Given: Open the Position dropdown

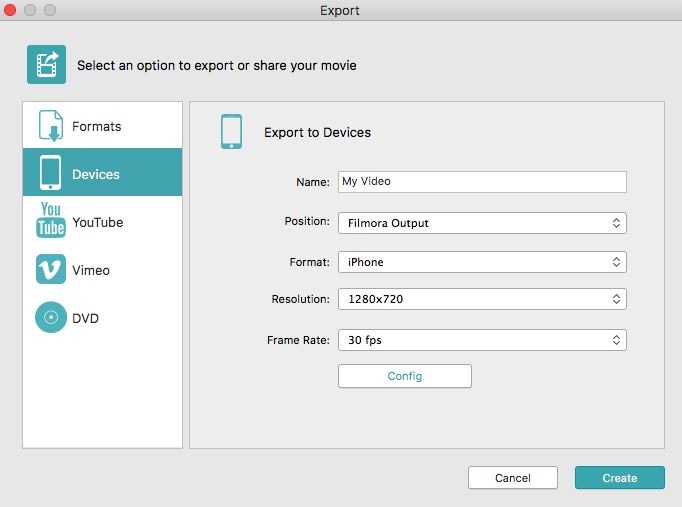Looking at the screenshot, I should [482, 222].
